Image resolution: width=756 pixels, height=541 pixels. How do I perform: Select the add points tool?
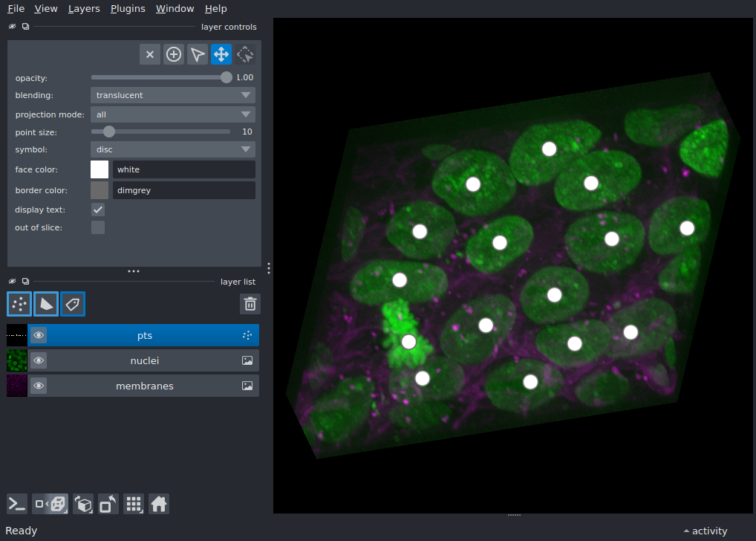[x=174, y=54]
